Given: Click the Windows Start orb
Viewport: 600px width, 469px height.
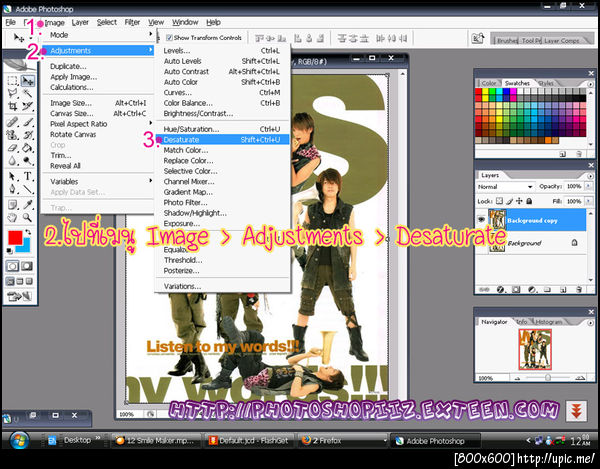Looking at the screenshot, I should [x=20, y=440].
